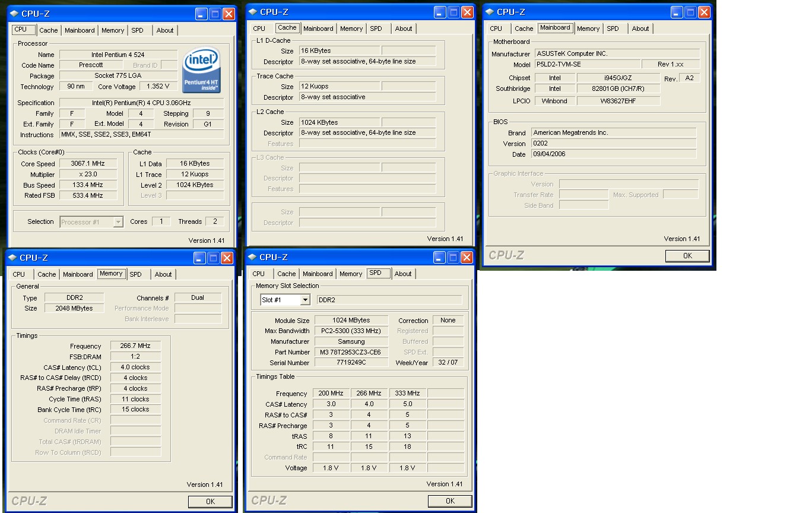
Task: Click the BIOS date 09/04/2006
Action: point(614,154)
